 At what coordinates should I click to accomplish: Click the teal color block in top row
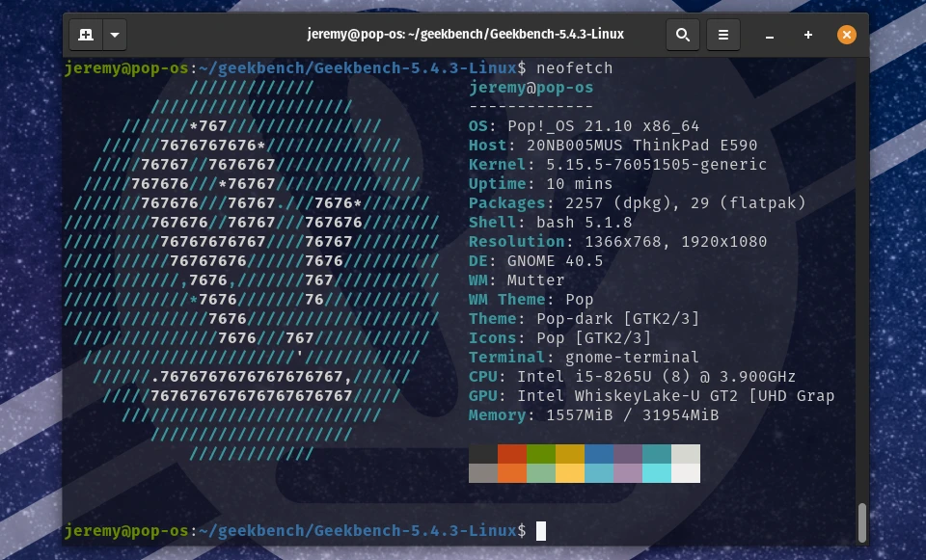click(x=657, y=454)
